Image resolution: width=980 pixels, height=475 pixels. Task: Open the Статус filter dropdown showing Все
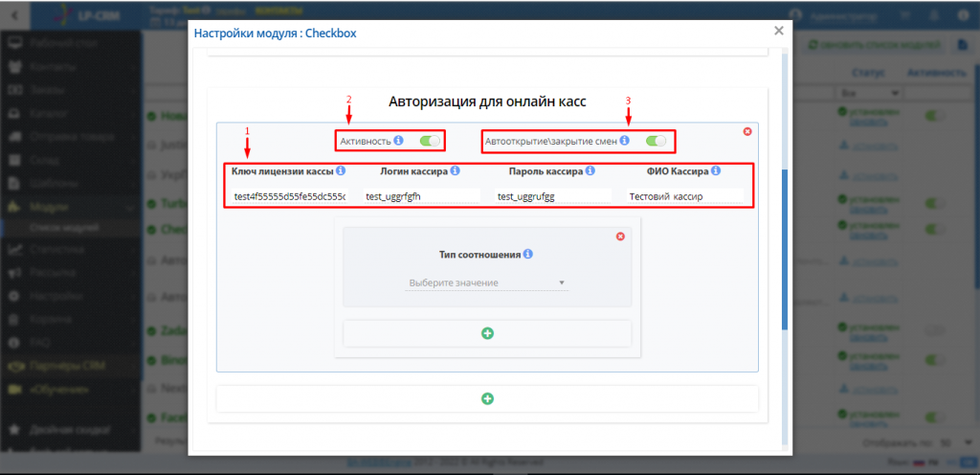(869, 93)
